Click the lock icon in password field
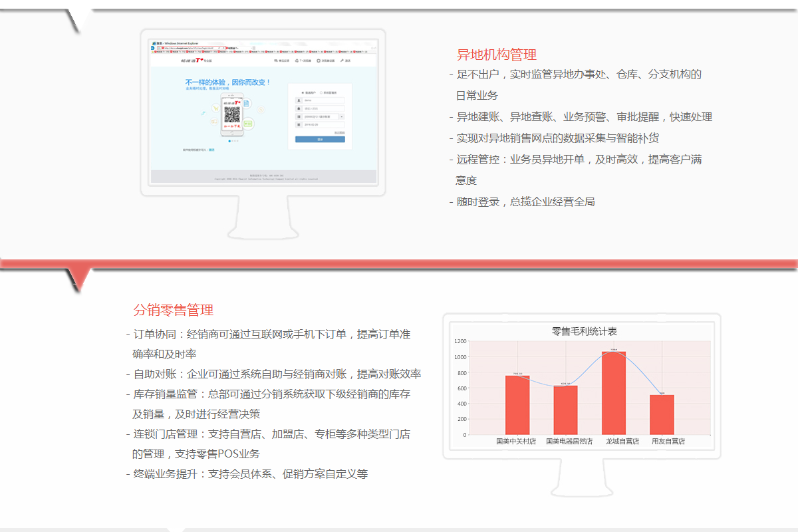The image size is (798, 532). [299, 108]
